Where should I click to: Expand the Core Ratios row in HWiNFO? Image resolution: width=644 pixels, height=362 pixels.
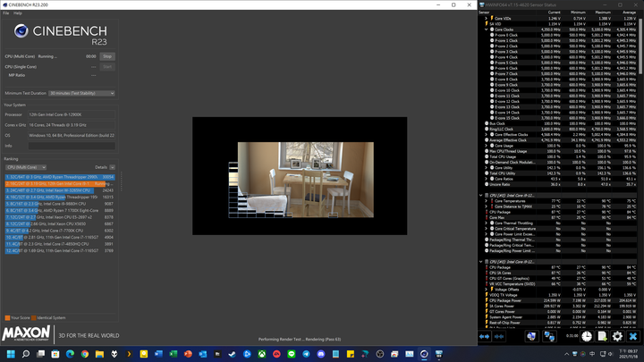(x=487, y=179)
